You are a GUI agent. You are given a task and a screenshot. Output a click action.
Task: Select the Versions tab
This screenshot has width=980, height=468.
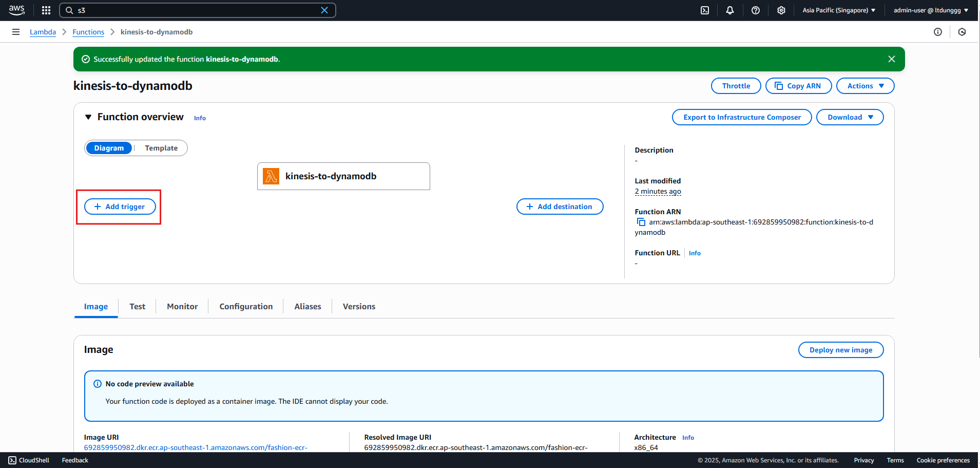[x=359, y=307]
